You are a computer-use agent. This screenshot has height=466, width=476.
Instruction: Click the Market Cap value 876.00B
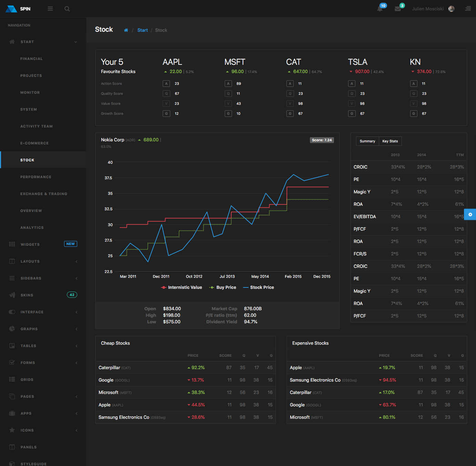253,309
